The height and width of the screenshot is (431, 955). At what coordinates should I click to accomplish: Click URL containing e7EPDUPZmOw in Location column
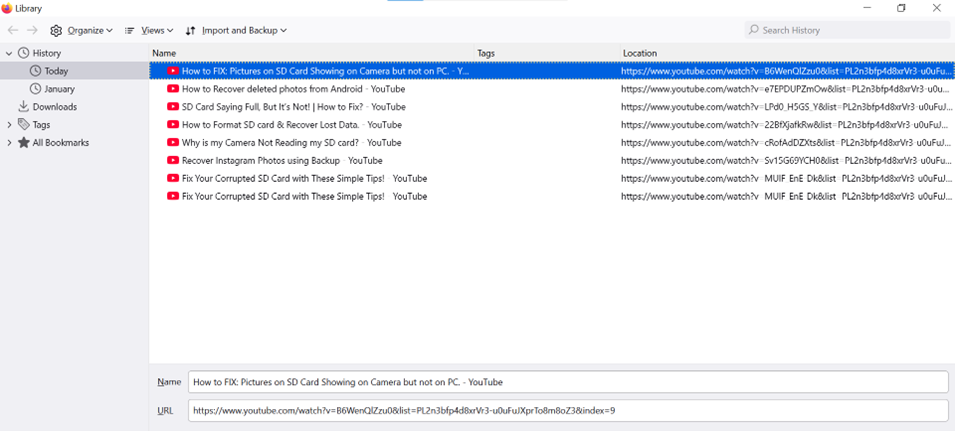click(x=785, y=89)
